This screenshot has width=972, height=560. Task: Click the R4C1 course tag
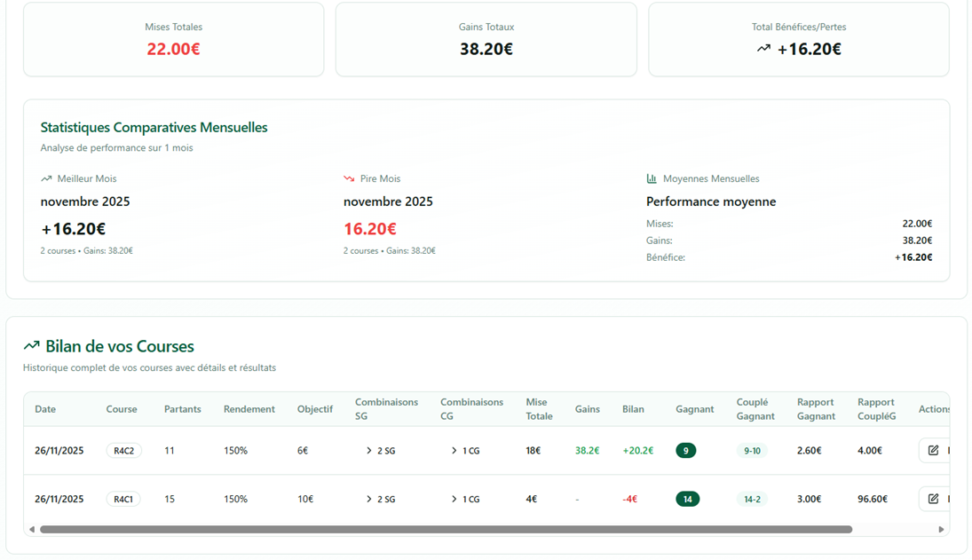(123, 499)
